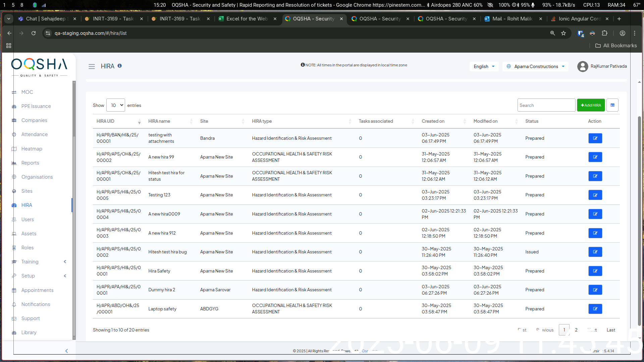Click the Search input field
The height and width of the screenshot is (362, 644).
546,105
